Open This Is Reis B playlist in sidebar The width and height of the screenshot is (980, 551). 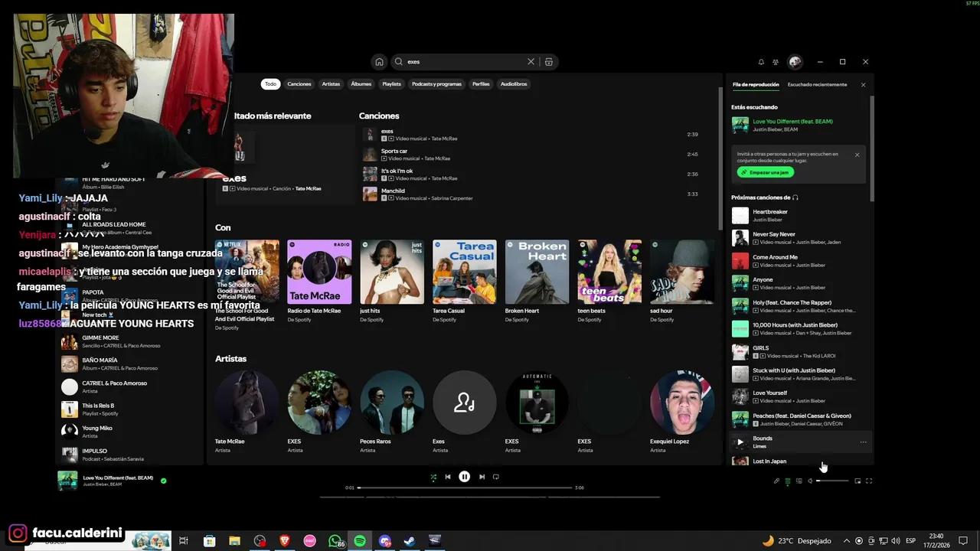pyautogui.click(x=129, y=409)
